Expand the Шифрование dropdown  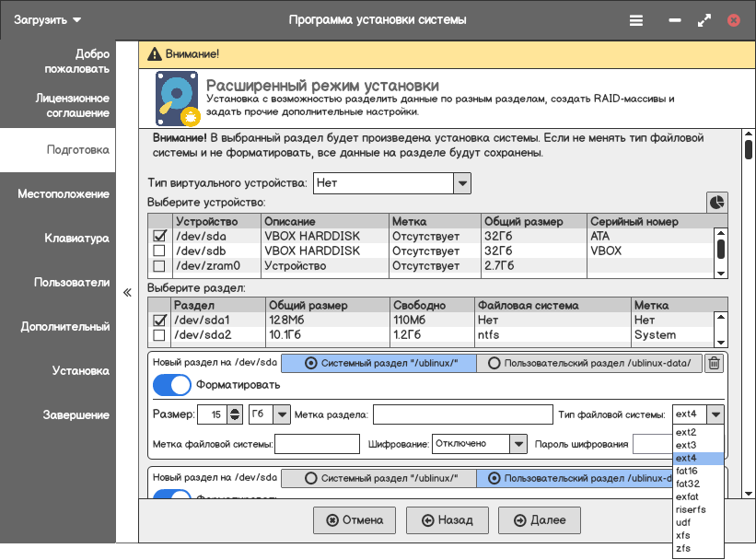[479, 444]
